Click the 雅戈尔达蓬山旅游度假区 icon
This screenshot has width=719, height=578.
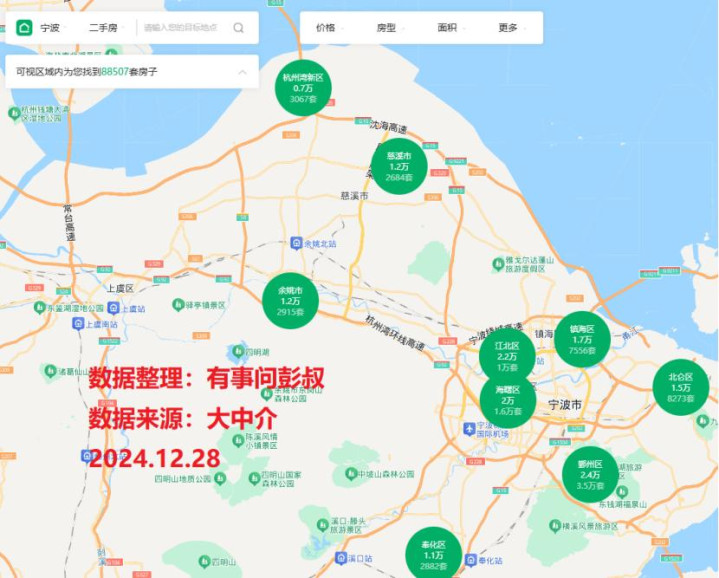[x=498, y=264]
